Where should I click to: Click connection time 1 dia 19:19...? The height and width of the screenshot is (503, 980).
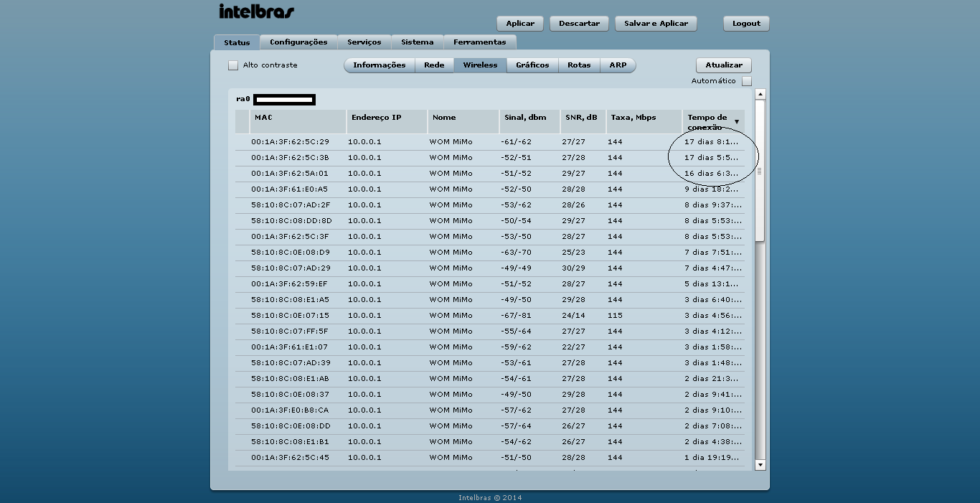click(x=712, y=458)
